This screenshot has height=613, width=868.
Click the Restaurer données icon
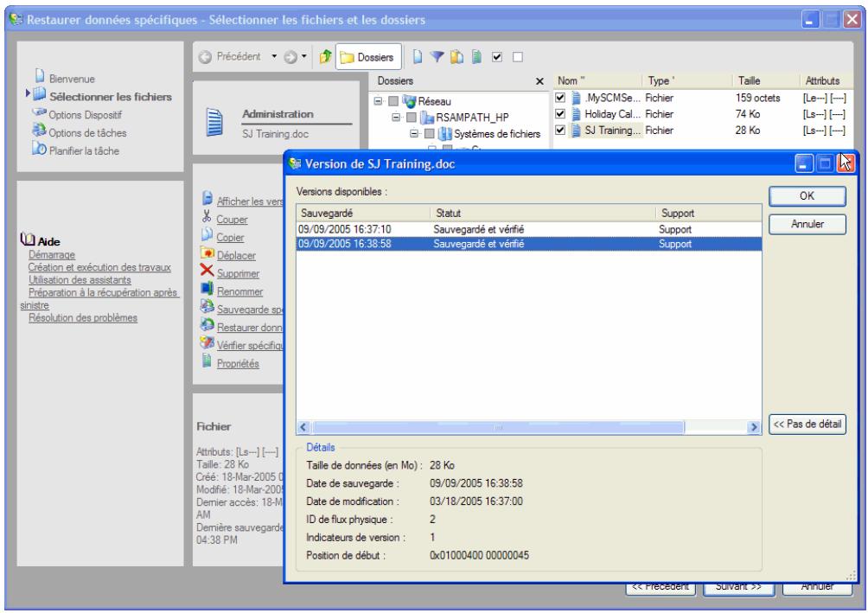207,324
